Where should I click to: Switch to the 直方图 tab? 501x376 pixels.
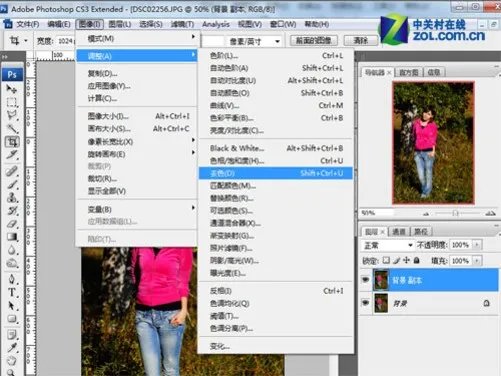tap(409, 72)
